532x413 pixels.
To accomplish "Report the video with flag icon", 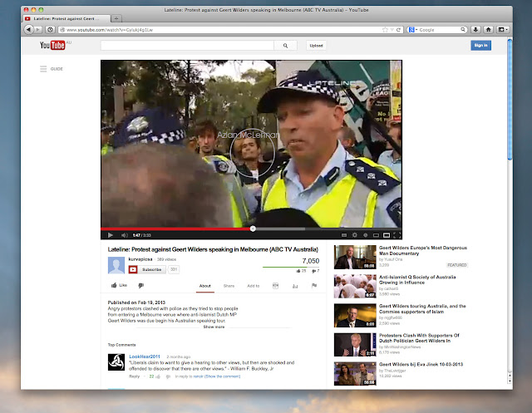I will [x=314, y=286].
